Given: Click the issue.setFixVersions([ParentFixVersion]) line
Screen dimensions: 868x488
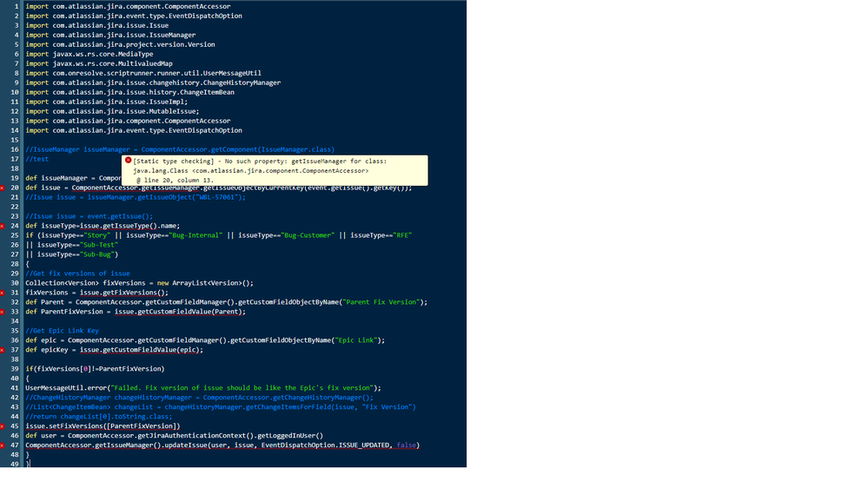Looking at the screenshot, I should [103, 426].
